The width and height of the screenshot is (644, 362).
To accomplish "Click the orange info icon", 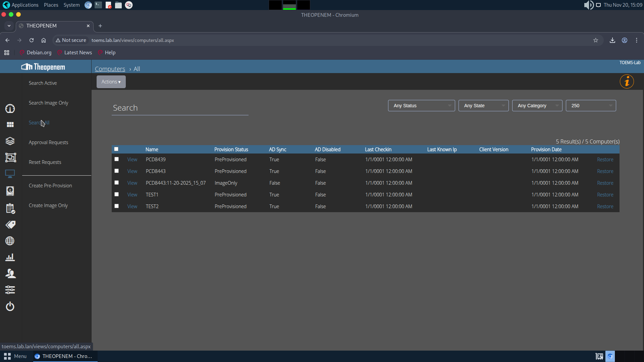I will click(627, 81).
